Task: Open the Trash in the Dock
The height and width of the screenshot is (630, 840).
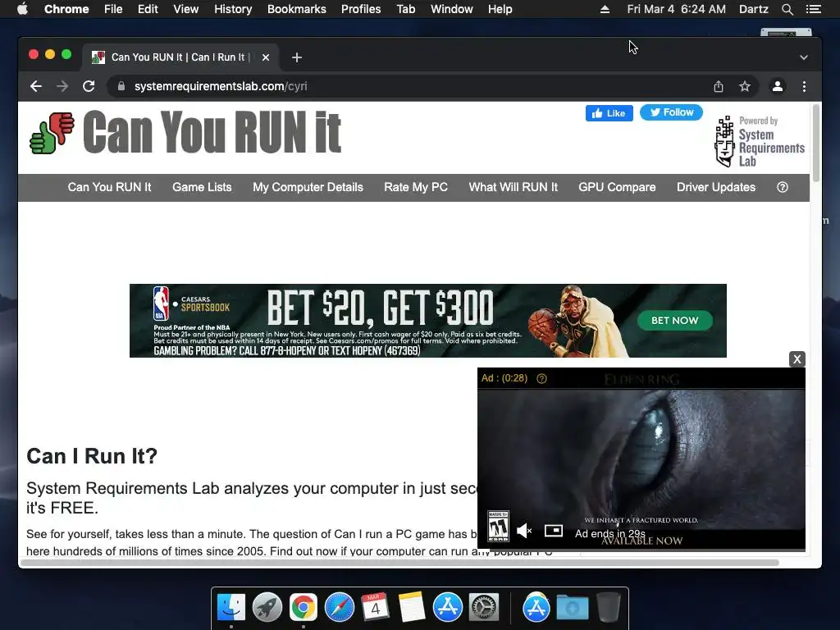Action: pyautogui.click(x=608, y=608)
